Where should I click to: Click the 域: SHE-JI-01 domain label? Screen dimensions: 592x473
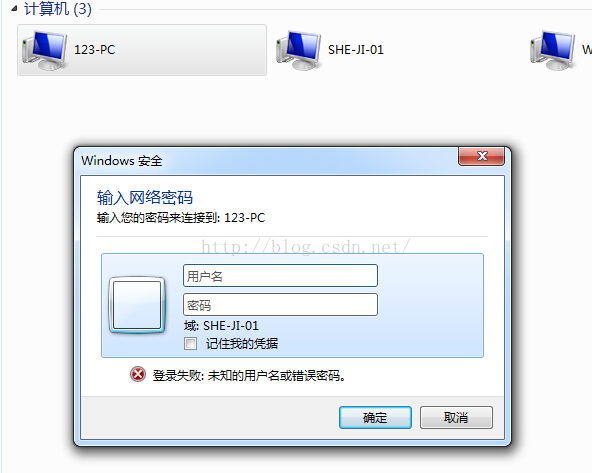pos(221,325)
